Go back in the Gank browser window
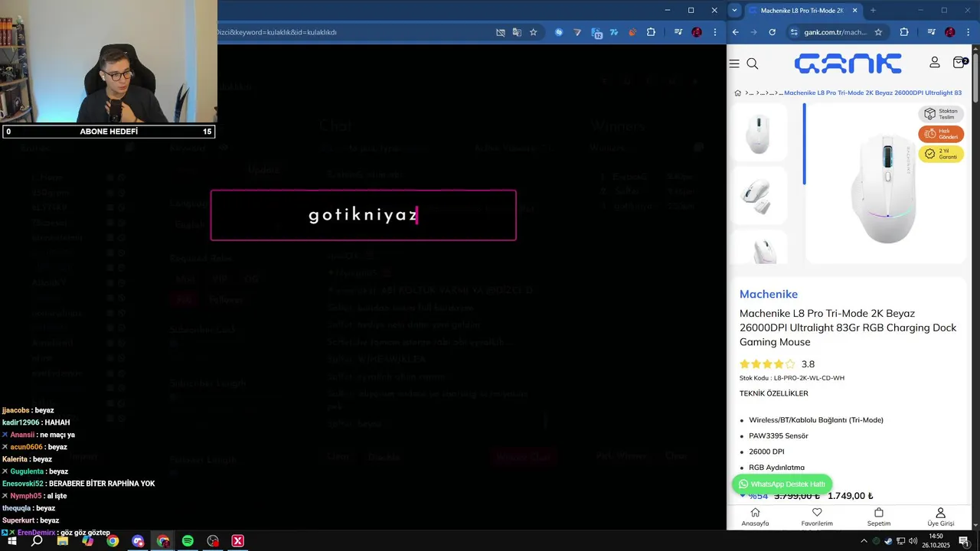Screen dimensions: 980x551 (736, 32)
